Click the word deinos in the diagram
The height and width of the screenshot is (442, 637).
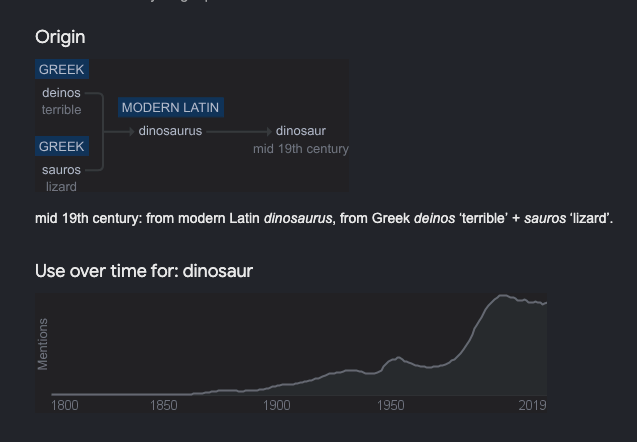click(x=61, y=93)
